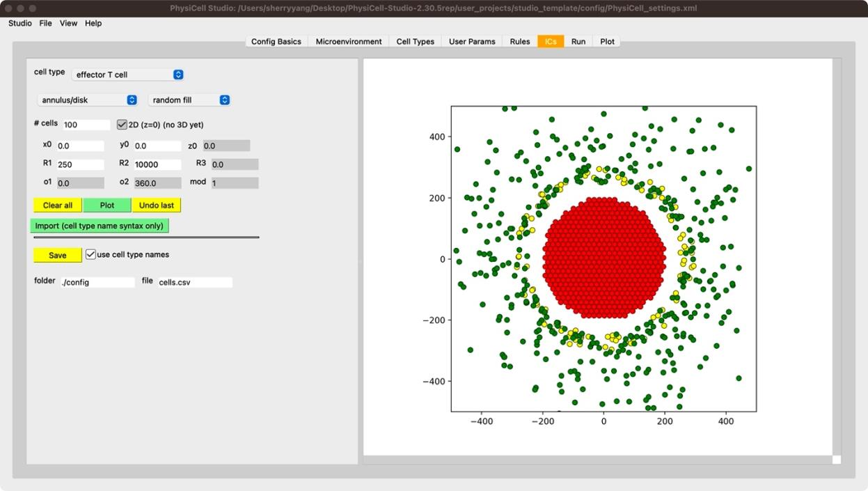Open the Microenvironment tab
Screen dimensions: 868x491
coord(349,42)
